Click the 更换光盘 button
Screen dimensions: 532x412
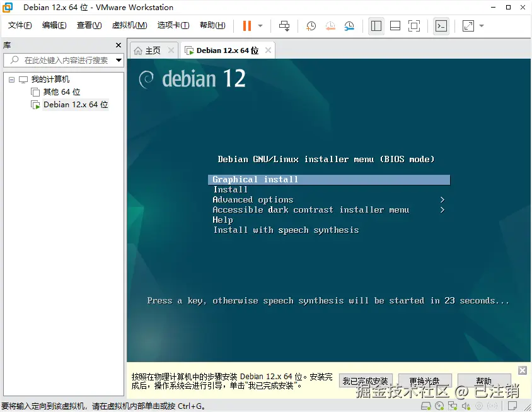click(x=425, y=380)
